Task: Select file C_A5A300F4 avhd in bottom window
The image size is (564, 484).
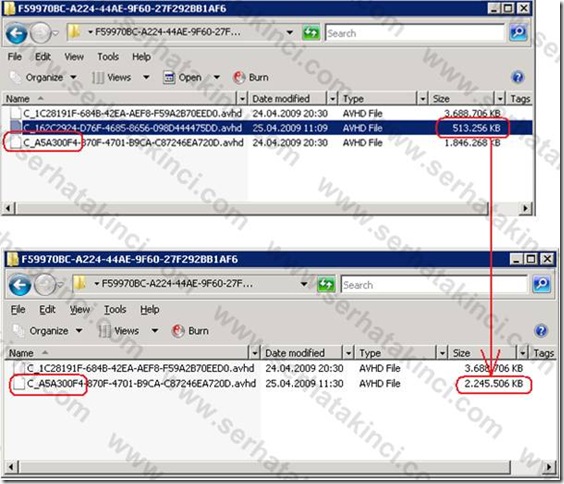Action: point(141,384)
